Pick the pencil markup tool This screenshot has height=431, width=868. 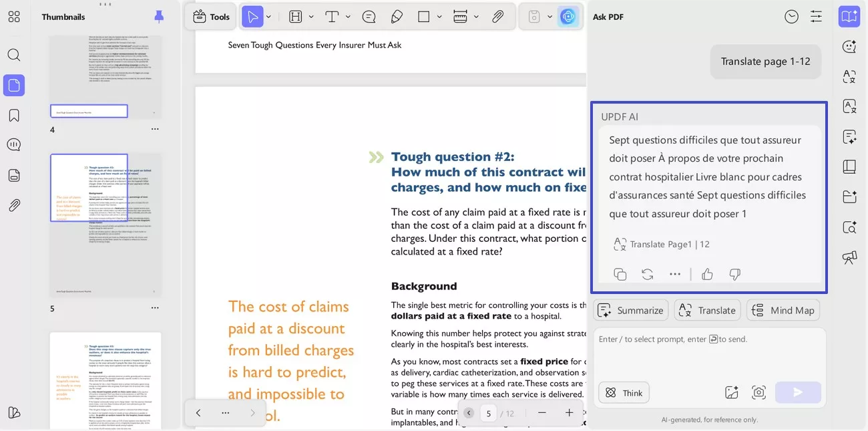(397, 17)
